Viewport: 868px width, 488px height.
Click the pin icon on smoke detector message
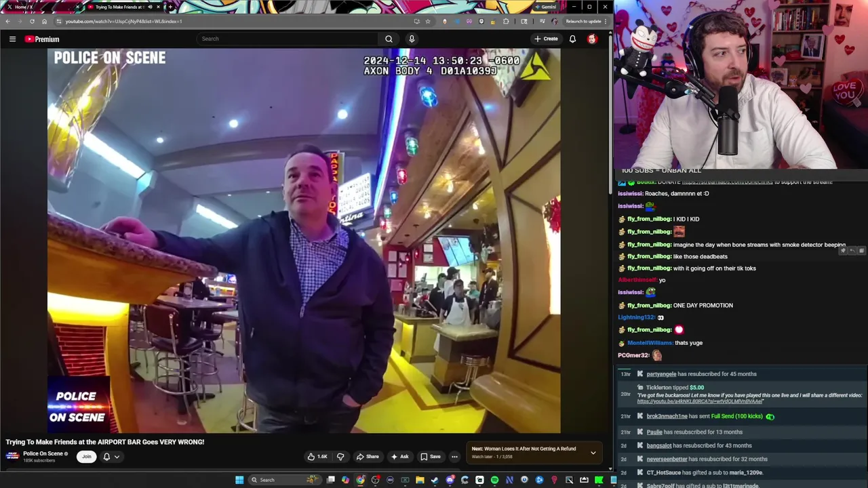[843, 251]
